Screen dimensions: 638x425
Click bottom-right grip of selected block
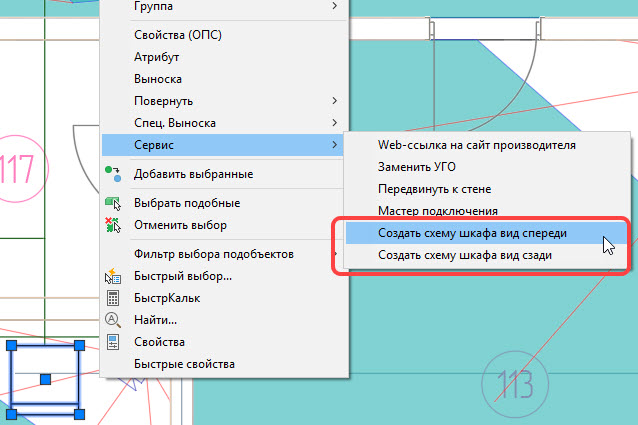point(80,414)
